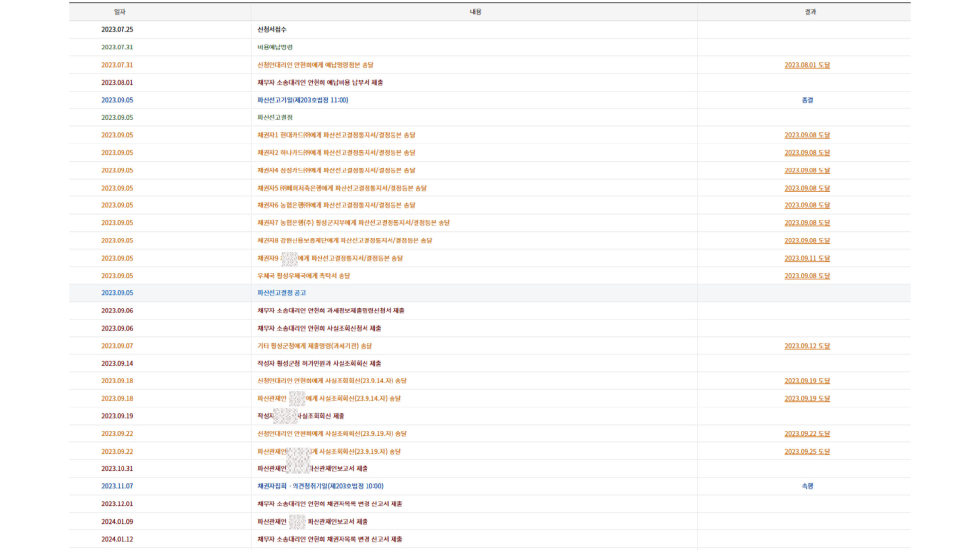Screen dimensions: 980x551
Task: Click the date cell '2024.01.12'
Action: [x=117, y=539]
